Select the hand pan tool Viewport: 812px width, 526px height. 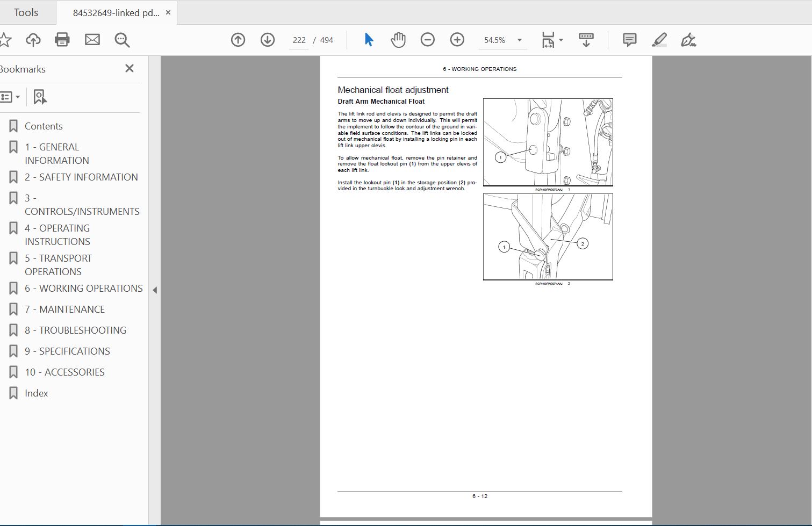pyautogui.click(x=398, y=40)
